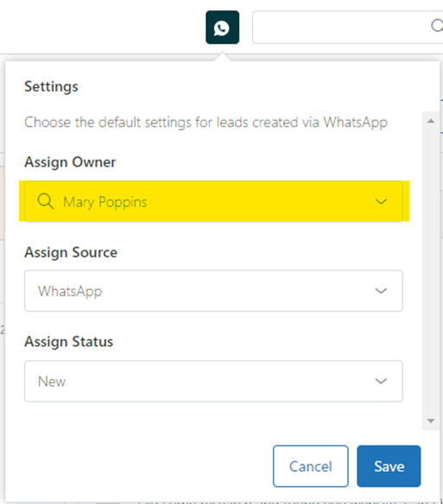Expand the Assign Source chevron
The height and width of the screenshot is (504, 443).
point(381,291)
